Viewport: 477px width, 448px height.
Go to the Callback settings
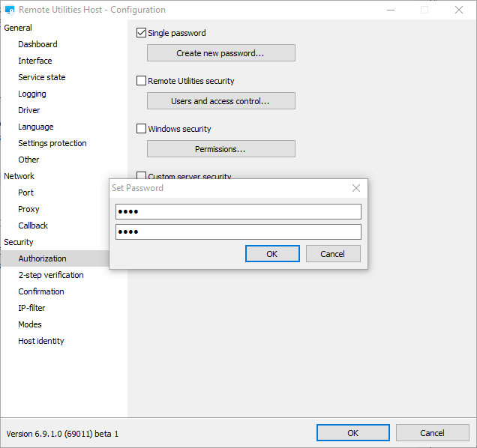pos(33,225)
